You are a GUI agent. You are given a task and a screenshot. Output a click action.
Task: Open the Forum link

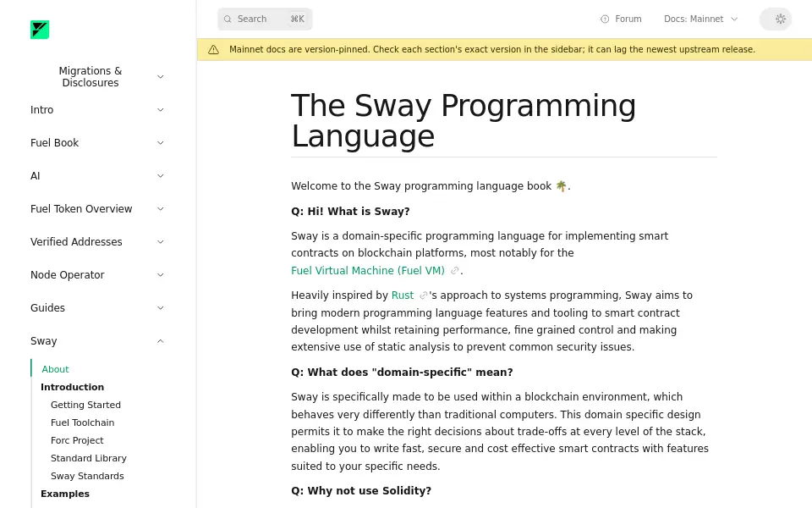621,19
